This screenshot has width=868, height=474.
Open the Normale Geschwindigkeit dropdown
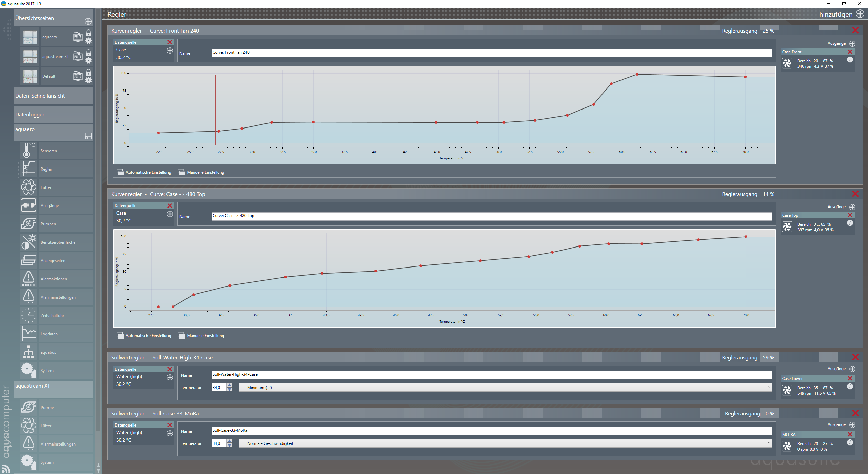(x=505, y=443)
